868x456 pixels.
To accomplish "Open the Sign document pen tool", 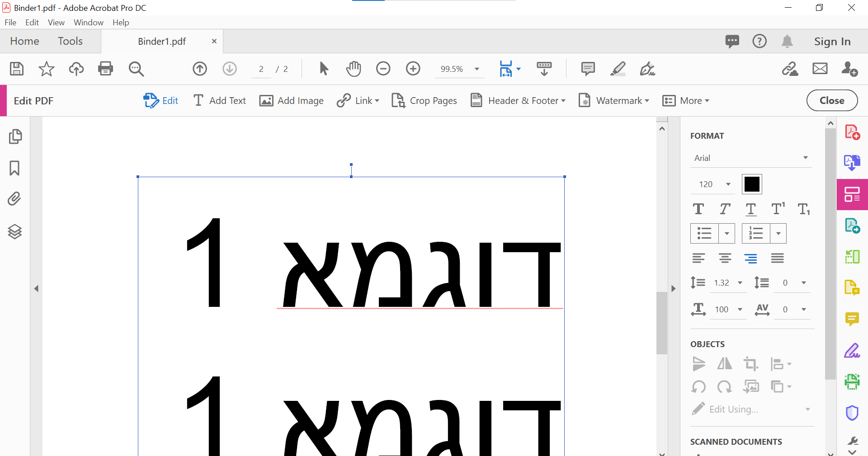I will (x=647, y=69).
